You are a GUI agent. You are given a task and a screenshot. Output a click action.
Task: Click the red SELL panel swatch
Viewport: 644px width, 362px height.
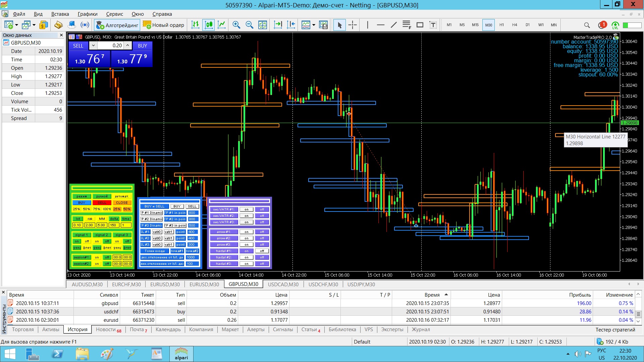pyautogui.click(x=102, y=203)
